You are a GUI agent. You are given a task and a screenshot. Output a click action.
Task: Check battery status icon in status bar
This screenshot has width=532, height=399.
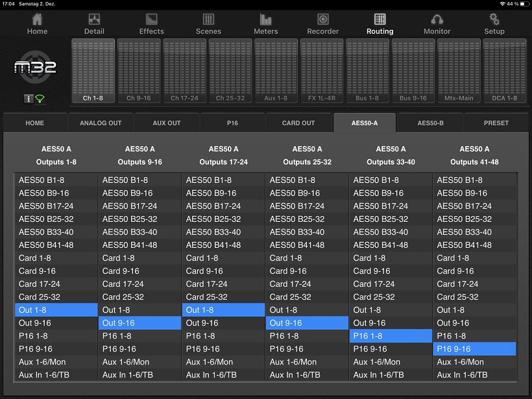[x=524, y=4]
